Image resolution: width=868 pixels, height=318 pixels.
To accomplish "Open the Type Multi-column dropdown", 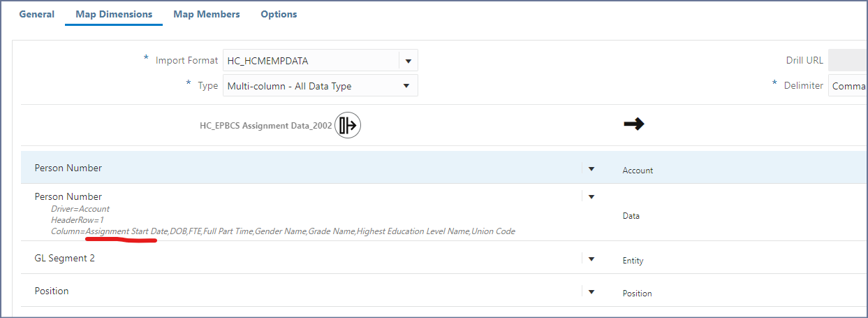I will 320,86.
